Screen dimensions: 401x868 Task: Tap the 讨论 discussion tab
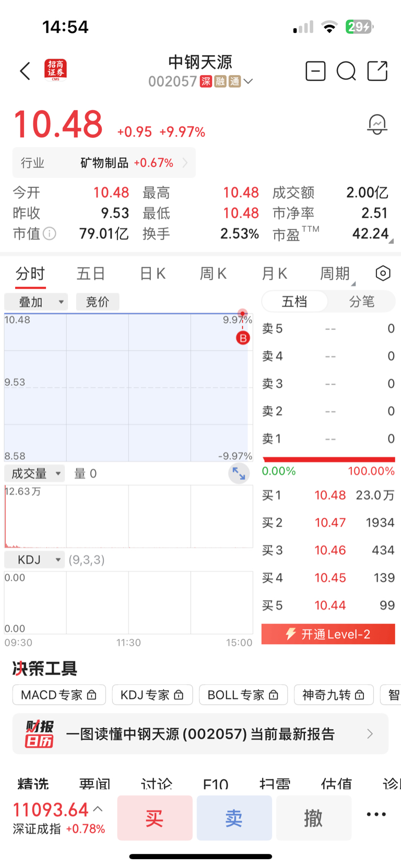[157, 783]
